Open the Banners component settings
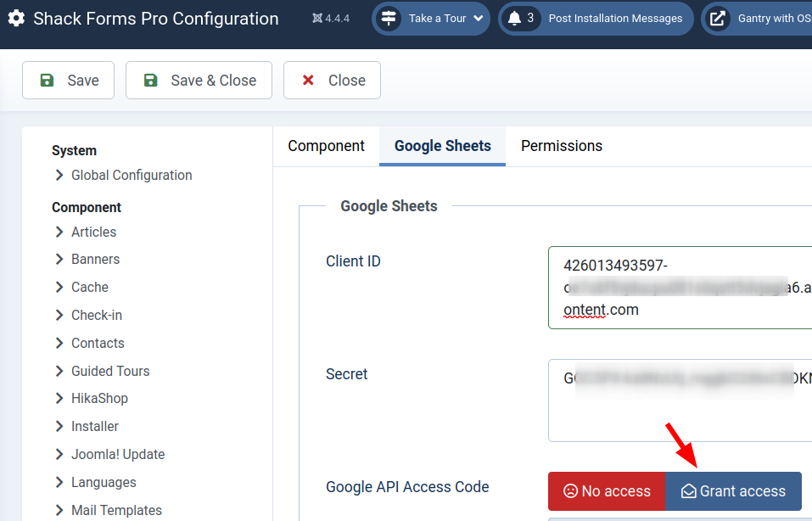This screenshot has width=812, height=521. [95, 259]
